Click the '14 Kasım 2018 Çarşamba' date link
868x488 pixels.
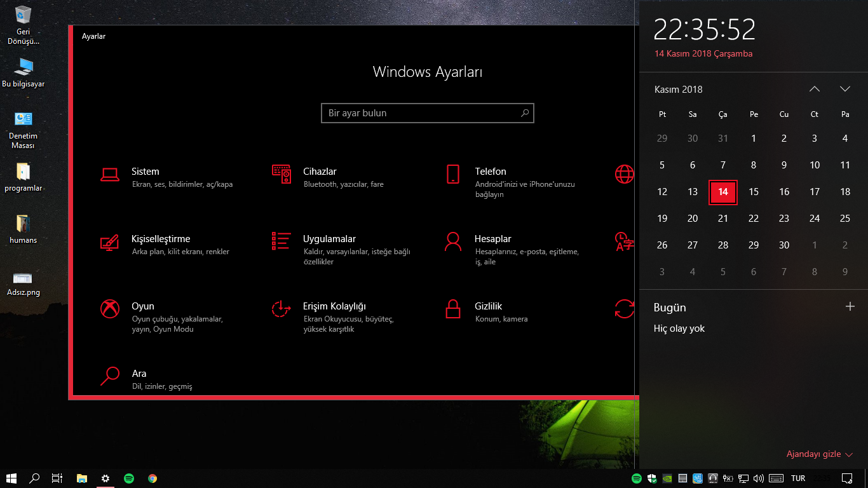point(703,54)
